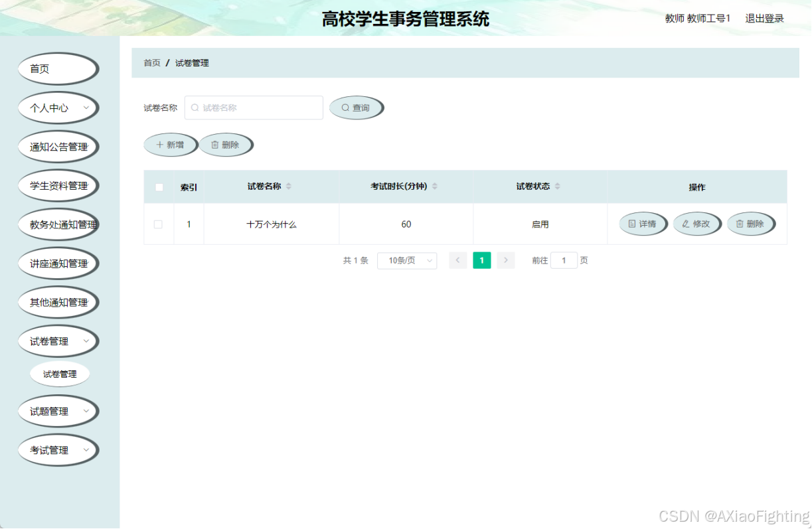This screenshot has width=812, height=529.
Task: Click the toolbar 删除 batch delete button
Action: click(226, 145)
